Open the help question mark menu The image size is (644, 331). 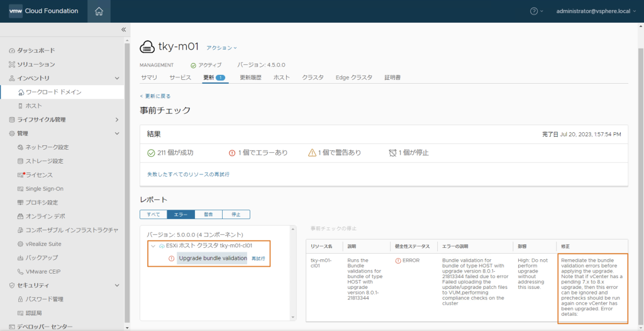(x=536, y=11)
